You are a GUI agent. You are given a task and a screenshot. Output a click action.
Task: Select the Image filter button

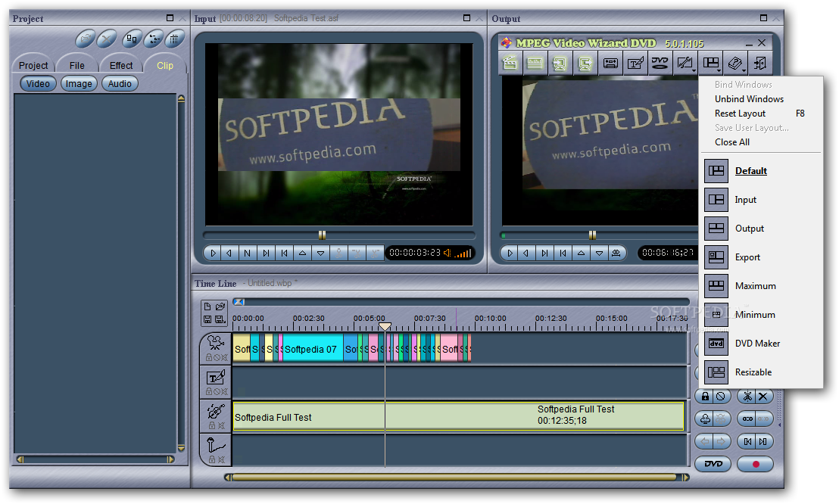[x=79, y=83]
